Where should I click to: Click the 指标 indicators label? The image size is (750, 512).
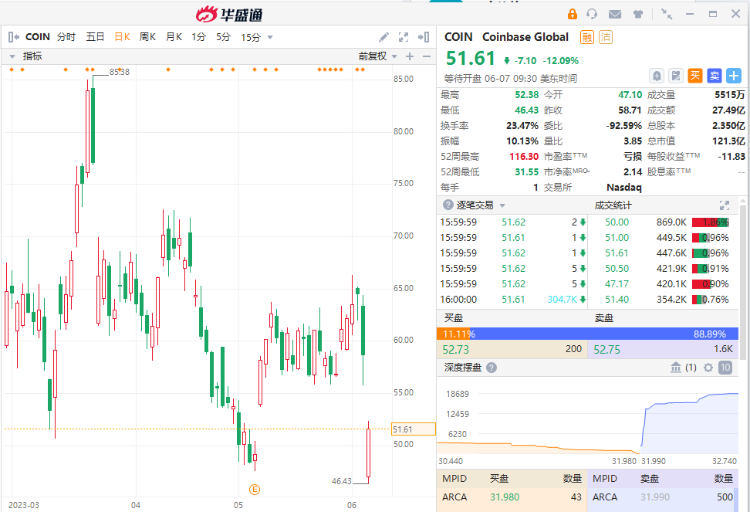pyautogui.click(x=33, y=56)
